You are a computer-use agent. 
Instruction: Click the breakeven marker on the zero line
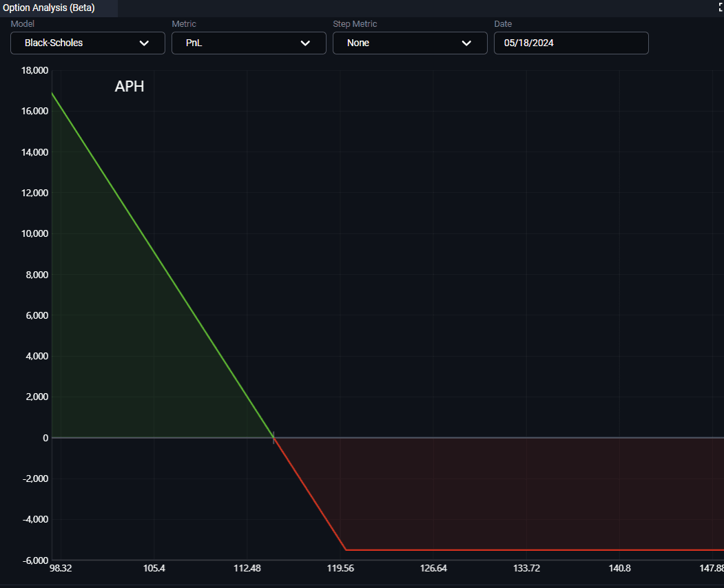(273, 437)
